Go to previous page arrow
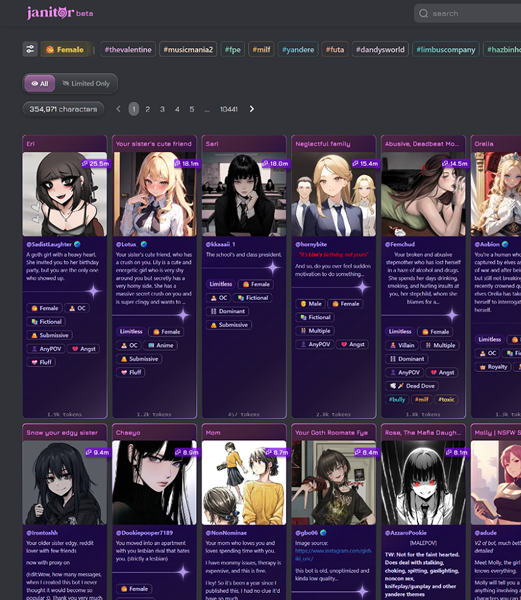 tap(118, 109)
